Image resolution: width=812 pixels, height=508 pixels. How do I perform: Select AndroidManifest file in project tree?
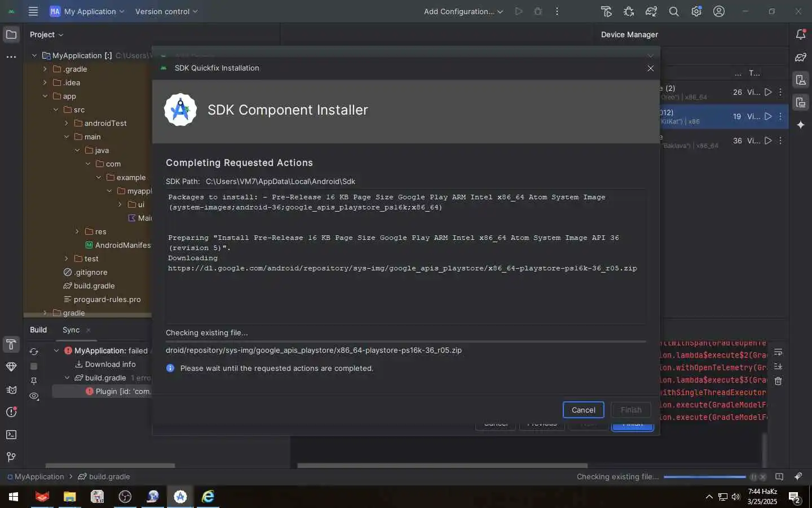pyautogui.click(x=118, y=245)
